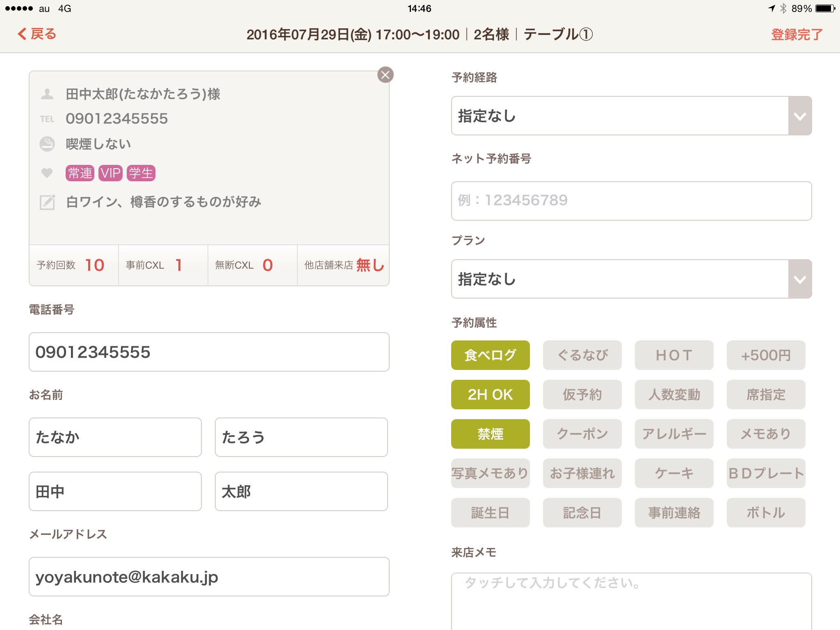
Task: Disable the 禁煙 attribute
Action: pyautogui.click(x=491, y=434)
